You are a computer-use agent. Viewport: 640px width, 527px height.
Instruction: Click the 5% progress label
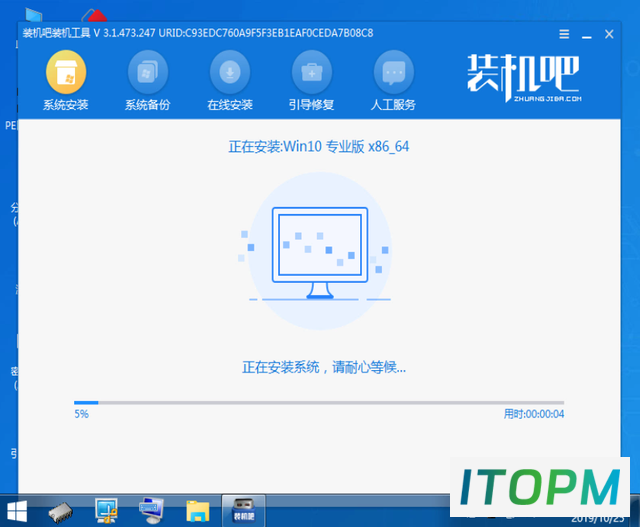click(81, 414)
